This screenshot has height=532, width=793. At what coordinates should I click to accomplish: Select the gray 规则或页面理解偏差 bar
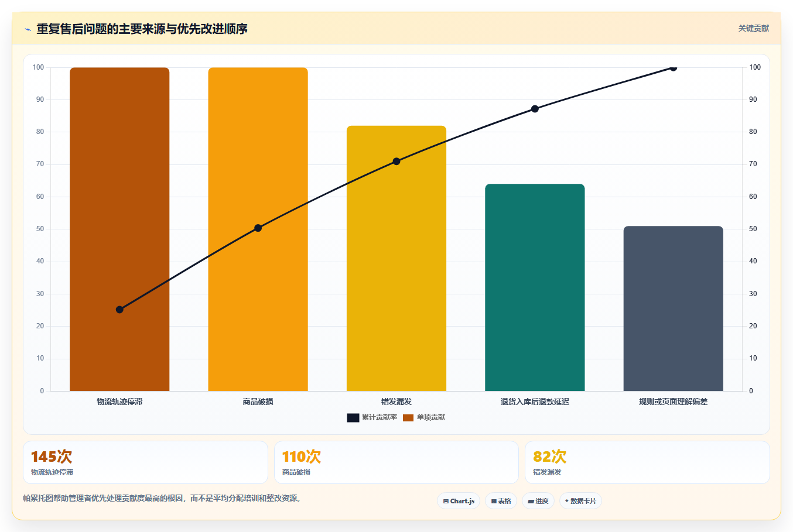[x=674, y=308]
